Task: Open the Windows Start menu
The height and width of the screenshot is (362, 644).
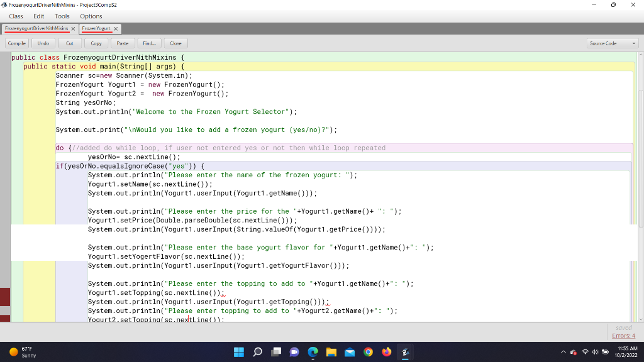Action: tap(238, 352)
